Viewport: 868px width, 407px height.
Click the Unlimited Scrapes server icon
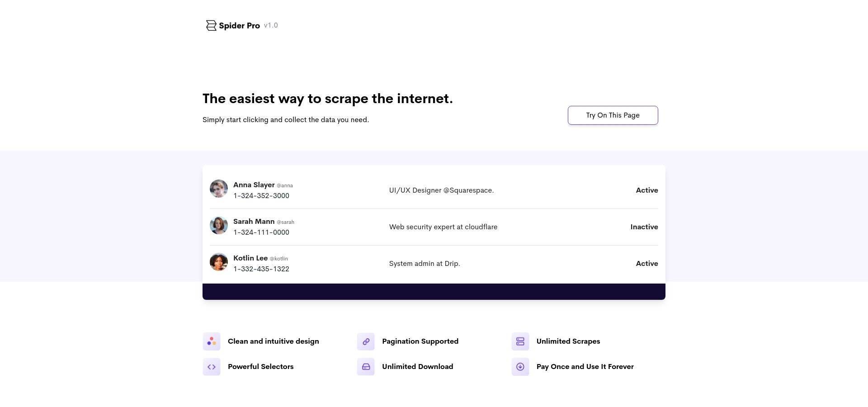point(520,341)
